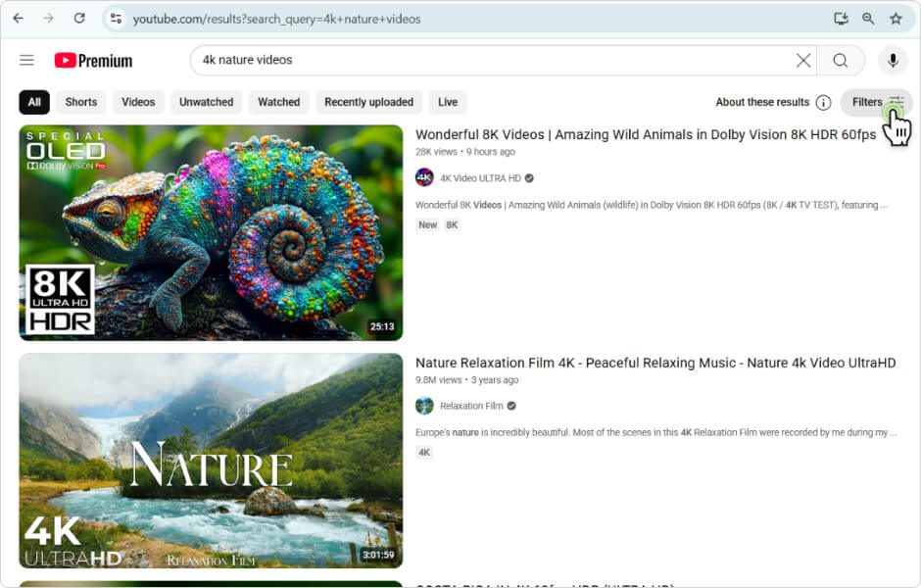Screen dimensions: 921x588
Task: View site information in address bar
Action: coord(116,19)
